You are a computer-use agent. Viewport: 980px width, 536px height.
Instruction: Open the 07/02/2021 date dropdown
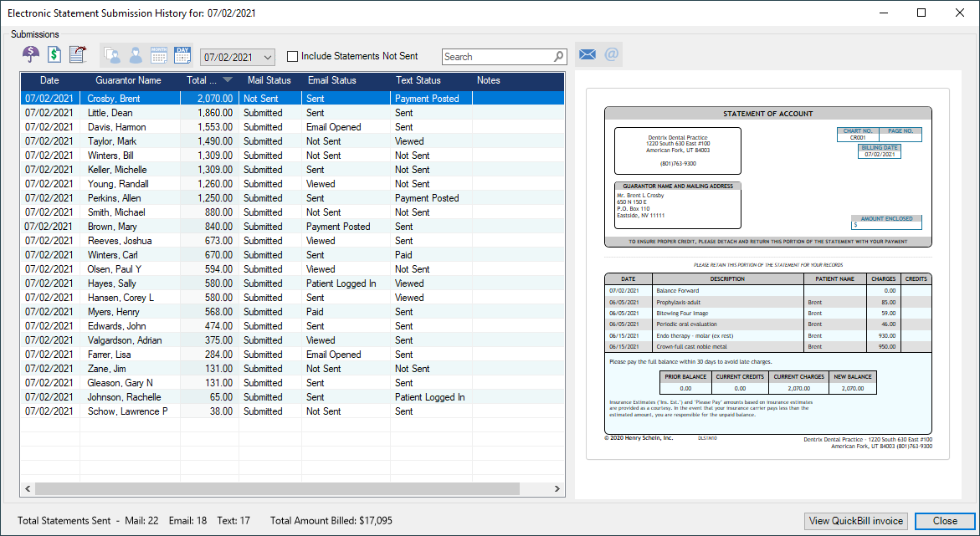[267, 57]
